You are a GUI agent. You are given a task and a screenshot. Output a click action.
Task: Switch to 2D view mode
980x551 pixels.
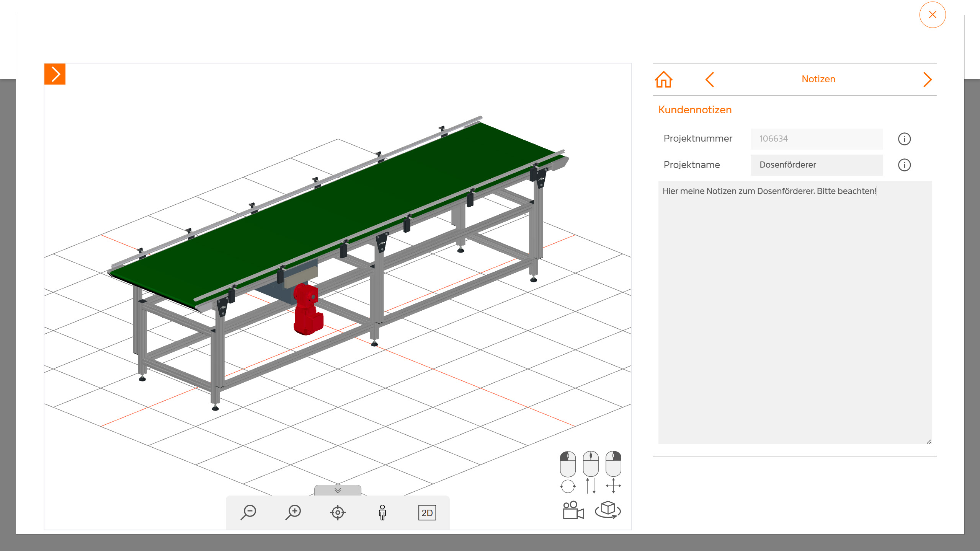click(x=427, y=513)
